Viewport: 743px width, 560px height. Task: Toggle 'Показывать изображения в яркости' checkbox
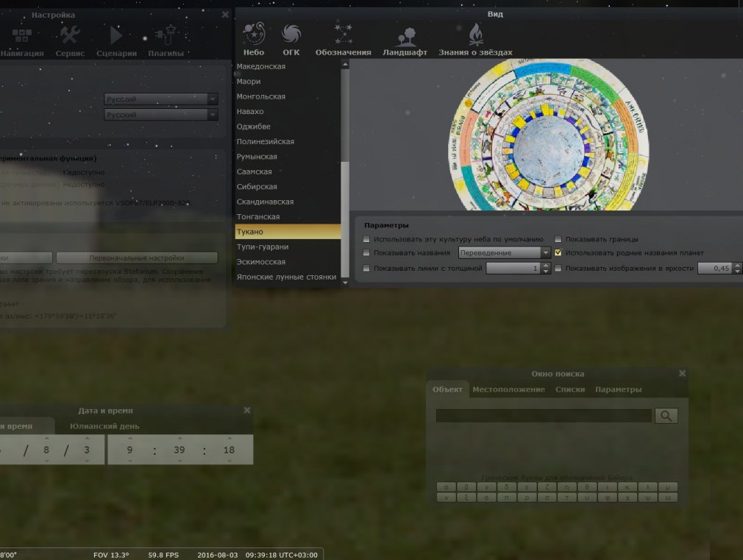click(x=558, y=269)
